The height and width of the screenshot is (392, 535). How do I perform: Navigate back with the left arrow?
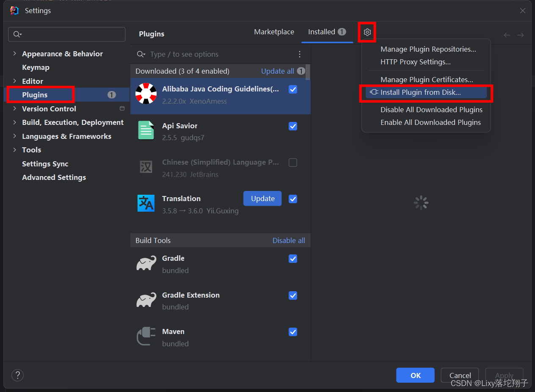(x=507, y=35)
